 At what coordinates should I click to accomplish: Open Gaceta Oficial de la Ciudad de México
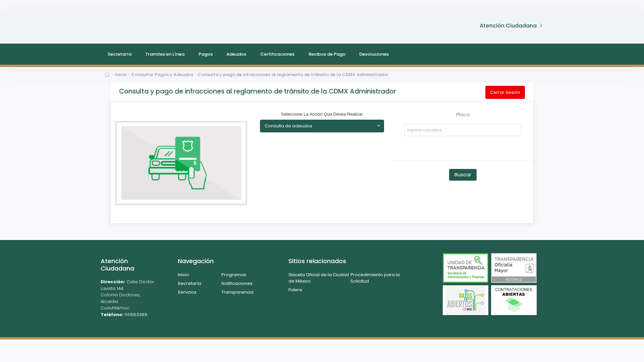[x=319, y=278]
